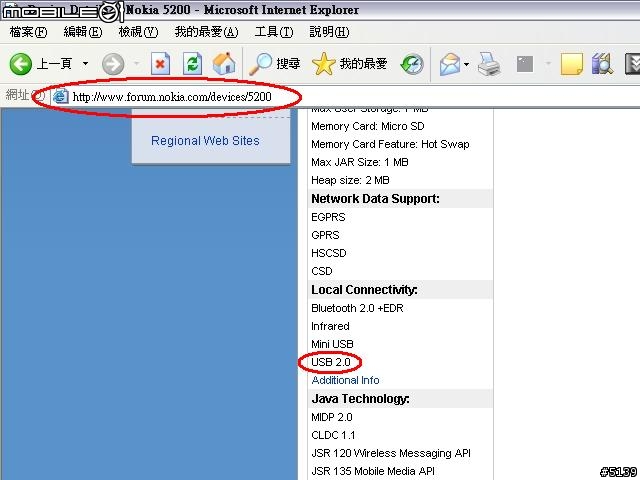Click the yellow note toolbar icon
This screenshot has height=480, width=640.
pos(571,64)
